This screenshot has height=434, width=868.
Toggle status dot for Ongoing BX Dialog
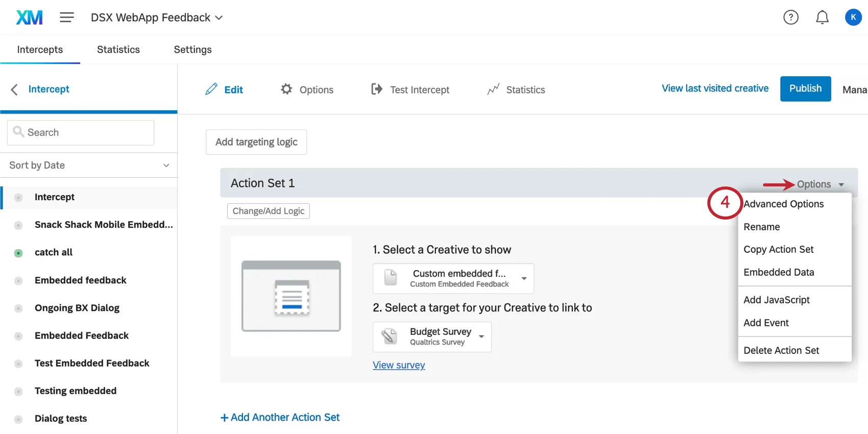pos(18,308)
